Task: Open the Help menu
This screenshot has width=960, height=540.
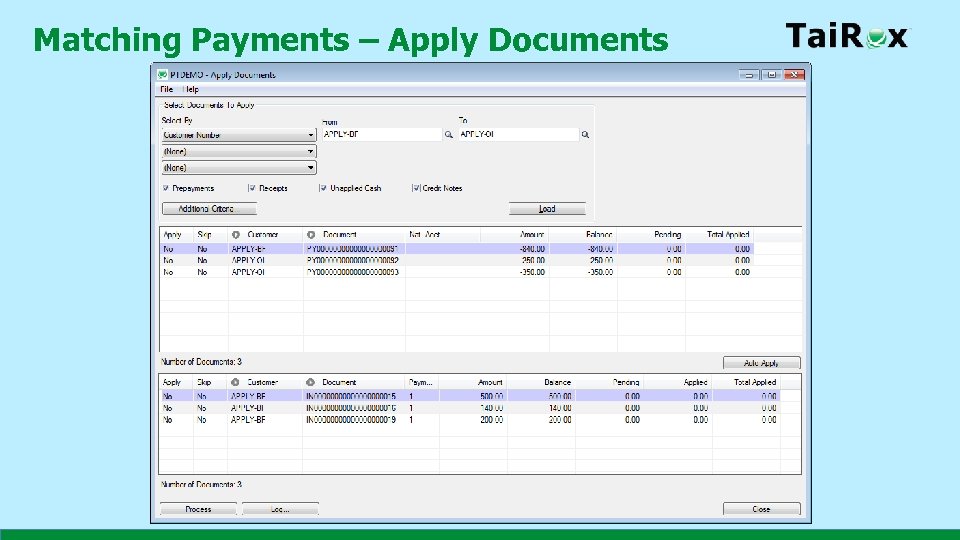Action: 191,89
